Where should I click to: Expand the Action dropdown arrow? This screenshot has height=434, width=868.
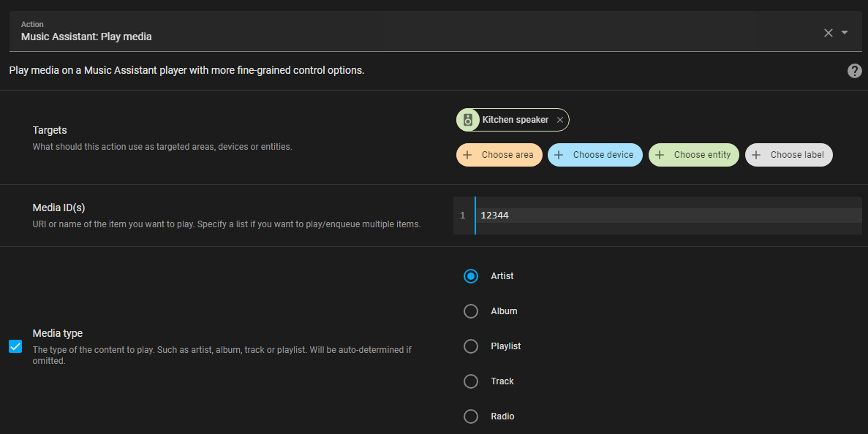tap(845, 33)
